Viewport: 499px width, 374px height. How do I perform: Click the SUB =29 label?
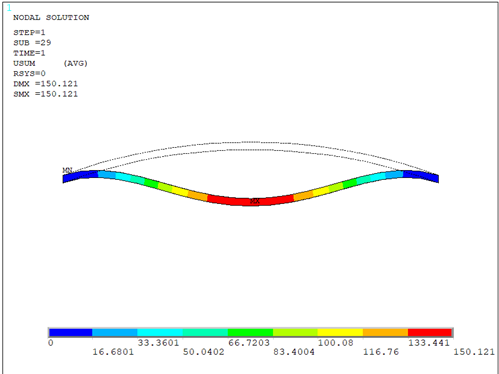tap(32, 43)
